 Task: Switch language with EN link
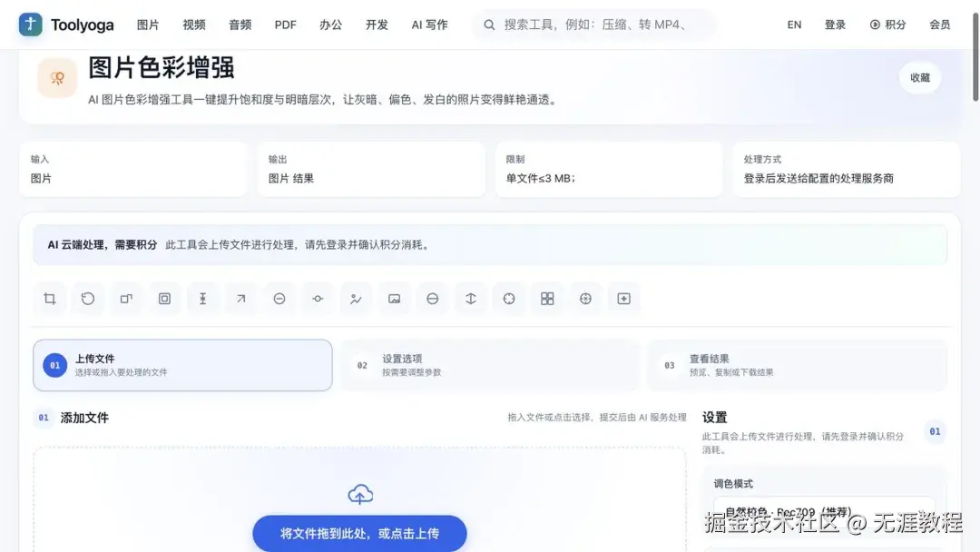point(794,25)
